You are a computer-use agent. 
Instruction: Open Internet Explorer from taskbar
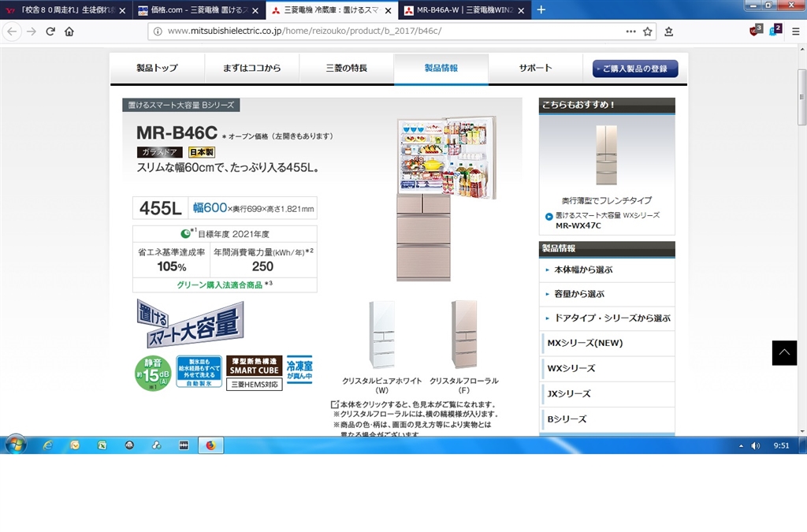point(47,445)
